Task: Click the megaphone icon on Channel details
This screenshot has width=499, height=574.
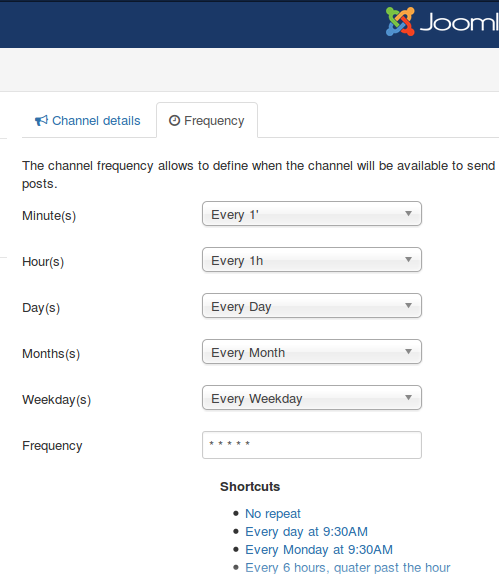Action: 41,120
